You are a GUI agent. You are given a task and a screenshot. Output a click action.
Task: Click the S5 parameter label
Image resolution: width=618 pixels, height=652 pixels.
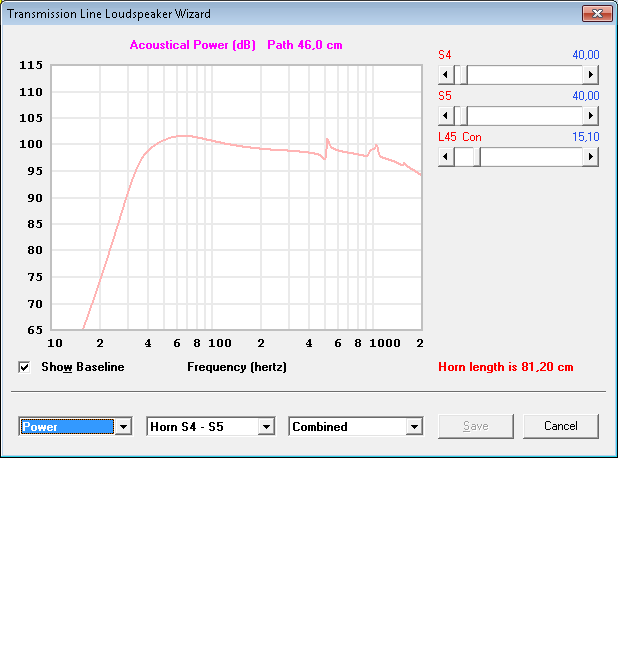click(x=445, y=96)
